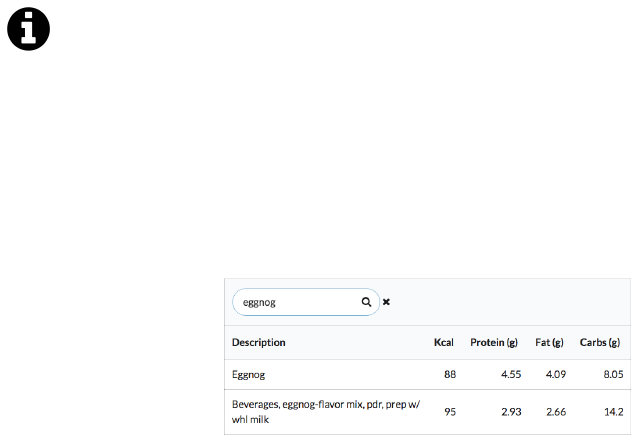Click the Carbs (g) column header
Screen dimensions: 639x445
[x=600, y=342]
